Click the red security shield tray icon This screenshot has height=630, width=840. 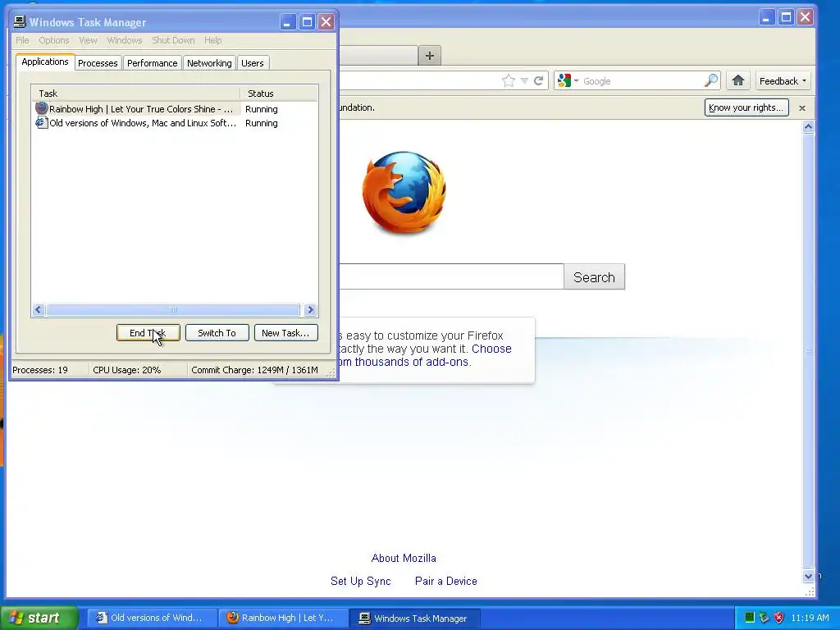(x=779, y=618)
